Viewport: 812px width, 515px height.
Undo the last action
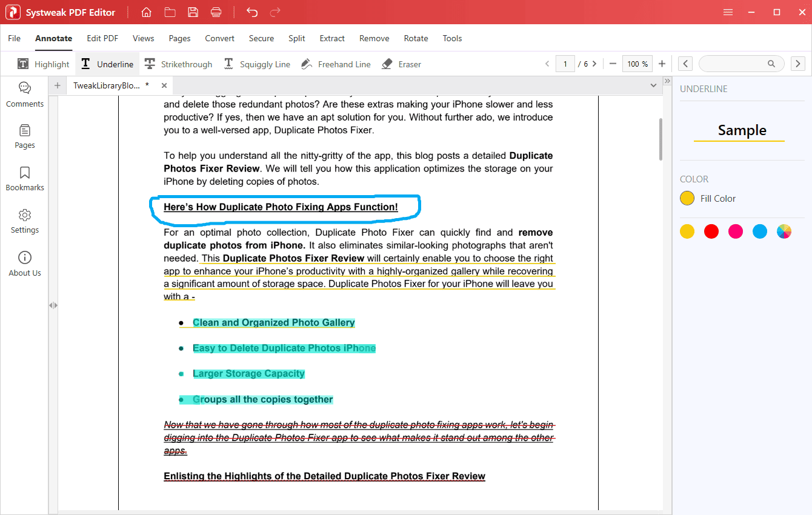(x=252, y=12)
